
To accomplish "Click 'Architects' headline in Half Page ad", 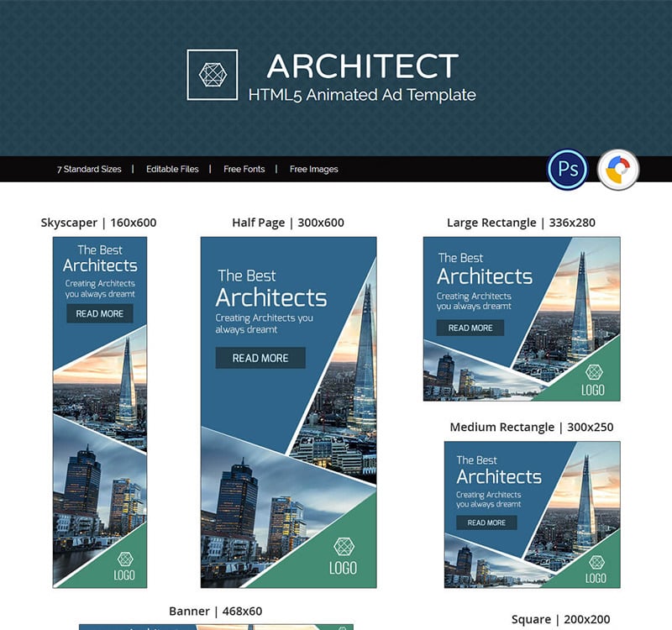I will click(271, 297).
